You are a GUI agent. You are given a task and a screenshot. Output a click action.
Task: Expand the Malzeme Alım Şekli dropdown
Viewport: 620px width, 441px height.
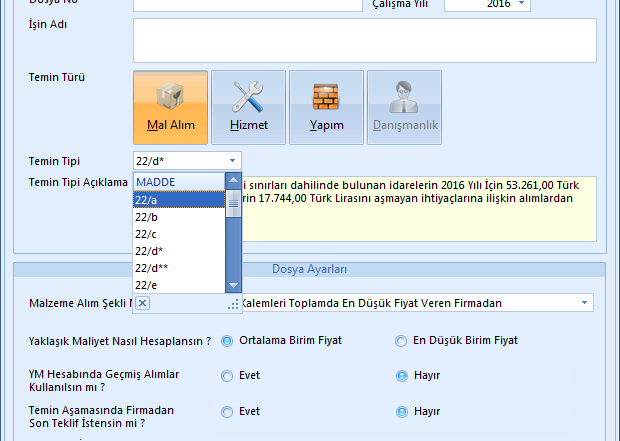point(584,303)
